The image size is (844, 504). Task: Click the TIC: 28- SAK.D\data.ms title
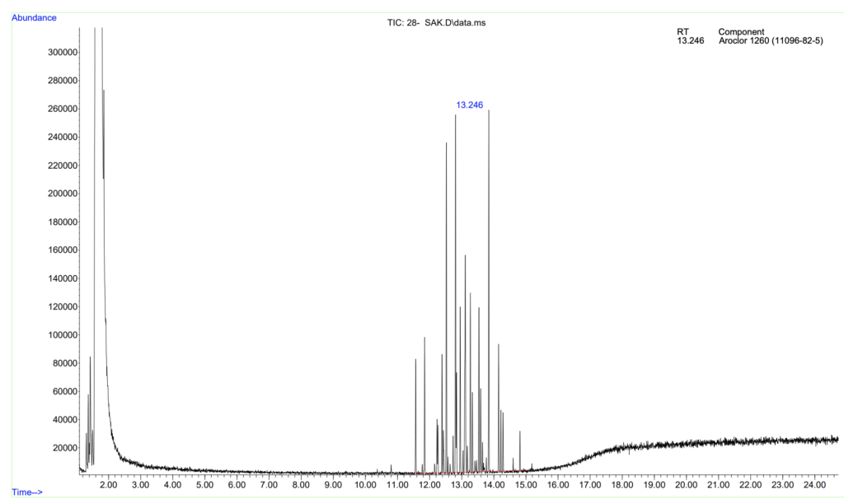pyautogui.click(x=437, y=22)
